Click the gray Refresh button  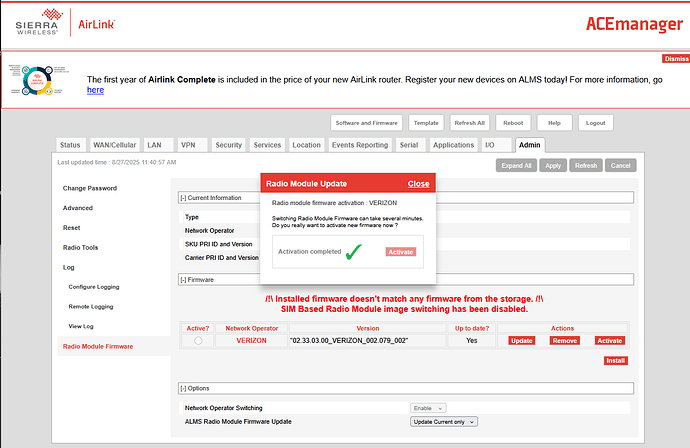click(586, 165)
